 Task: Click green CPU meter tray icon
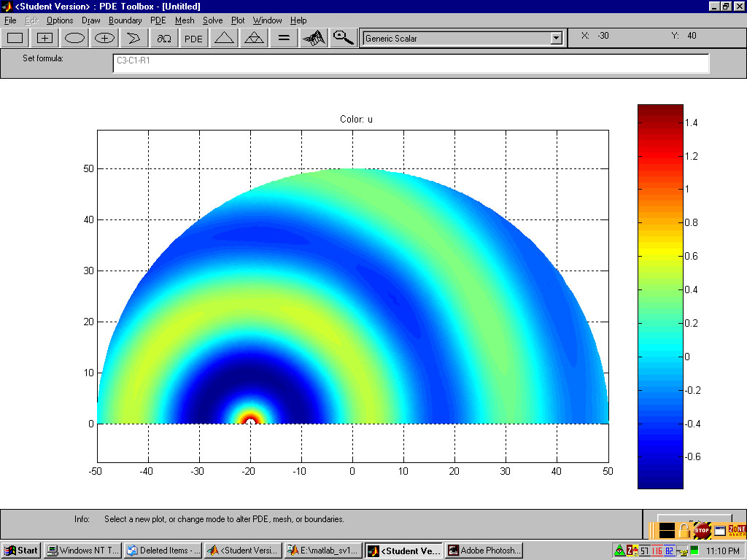[x=694, y=551]
